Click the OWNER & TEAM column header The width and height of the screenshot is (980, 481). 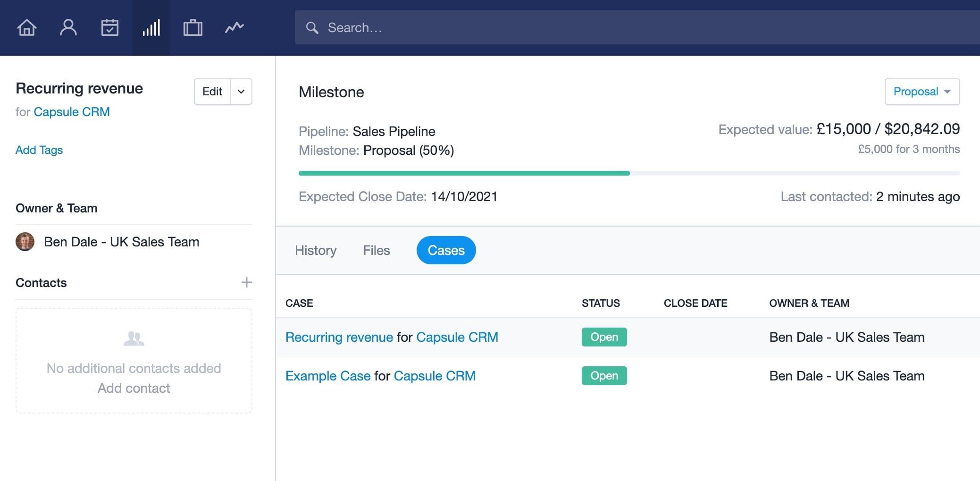coord(809,303)
